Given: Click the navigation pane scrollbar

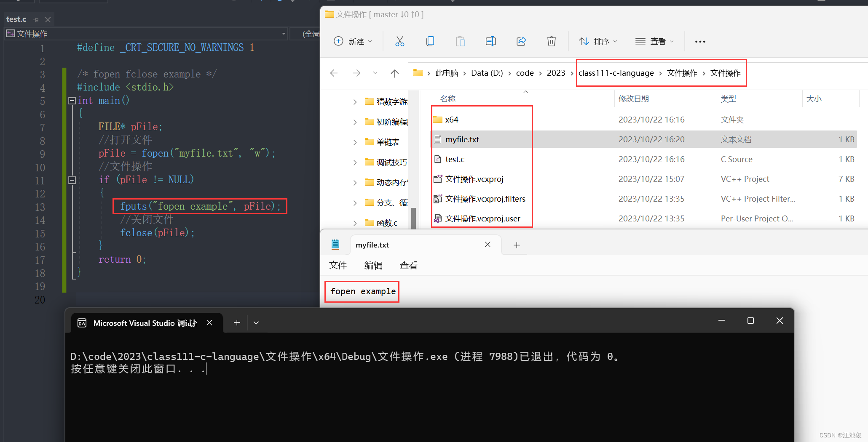Looking at the screenshot, I should tap(413, 218).
